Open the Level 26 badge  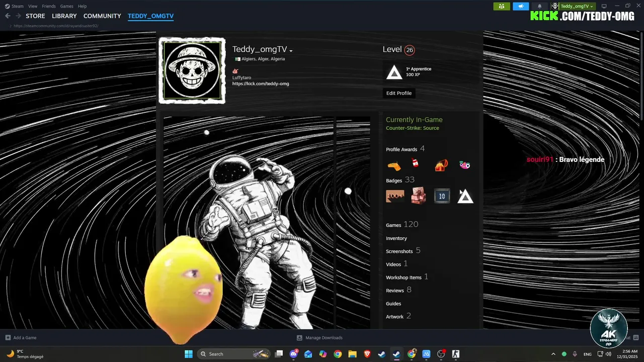coord(410,50)
